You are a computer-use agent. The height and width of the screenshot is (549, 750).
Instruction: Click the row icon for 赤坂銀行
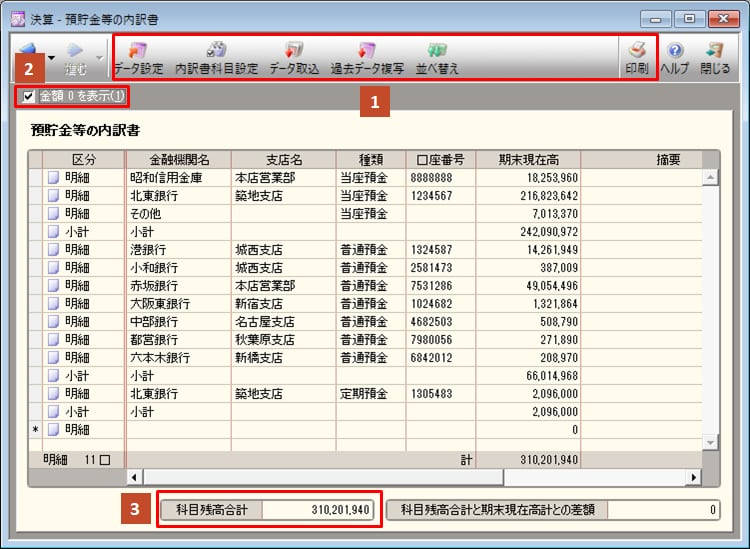(54, 285)
